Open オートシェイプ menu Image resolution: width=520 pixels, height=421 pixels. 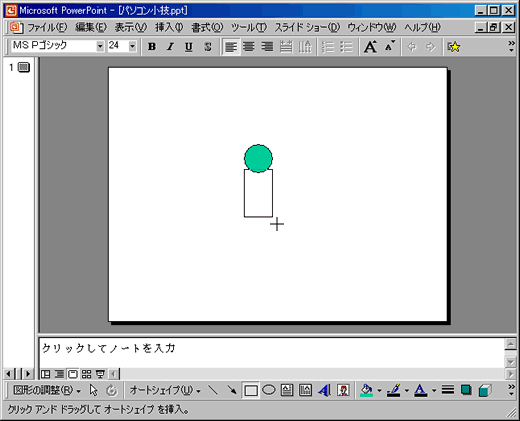(x=165, y=390)
